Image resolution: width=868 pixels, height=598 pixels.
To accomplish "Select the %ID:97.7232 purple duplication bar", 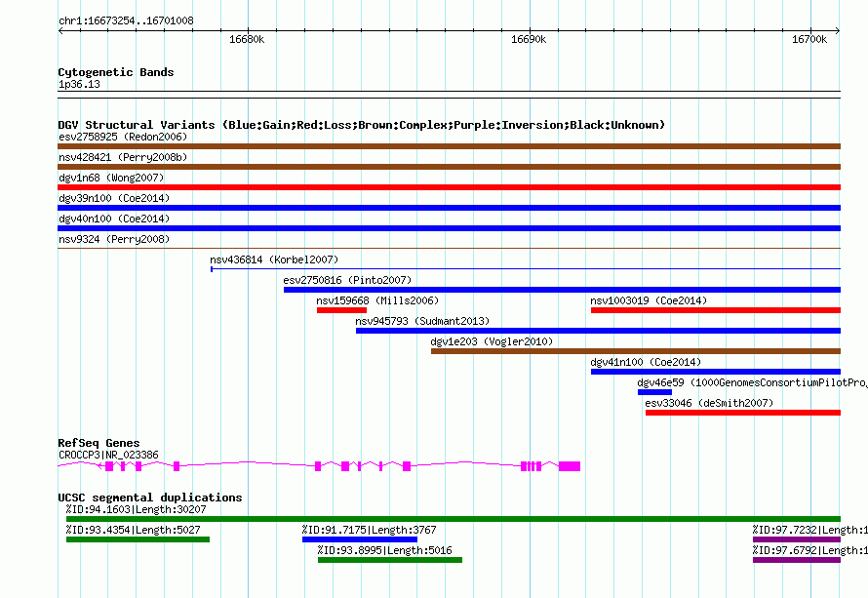I will click(x=797, y=539).
